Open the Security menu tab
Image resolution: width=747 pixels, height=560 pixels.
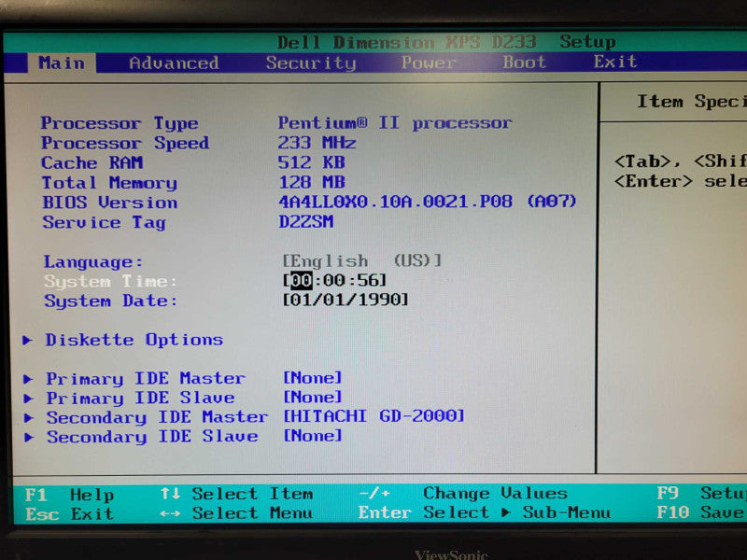click(311, 63)
